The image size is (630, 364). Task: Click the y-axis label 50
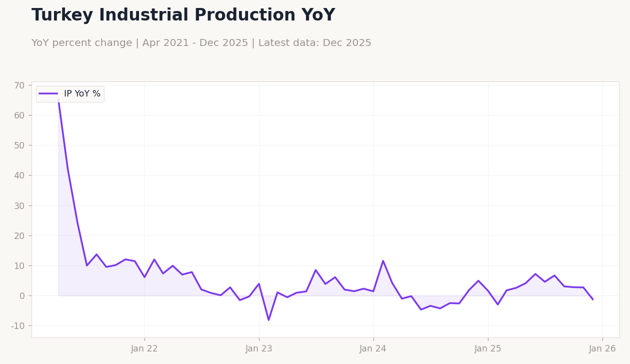pos(19,145)
